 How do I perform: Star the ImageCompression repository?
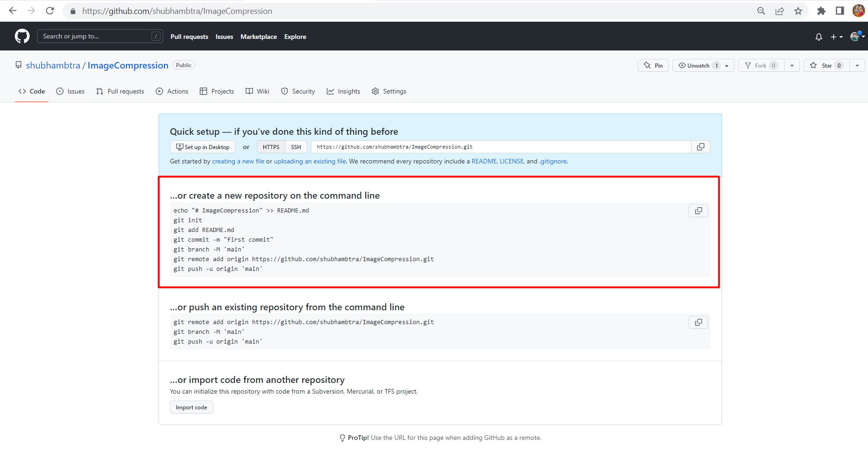(826, 66)
